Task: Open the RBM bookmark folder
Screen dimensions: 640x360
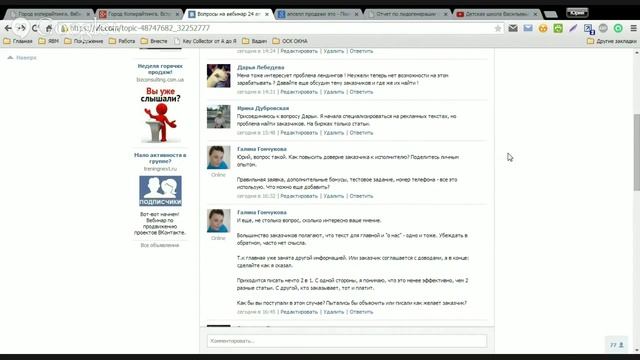Action: tap(49, 41)
